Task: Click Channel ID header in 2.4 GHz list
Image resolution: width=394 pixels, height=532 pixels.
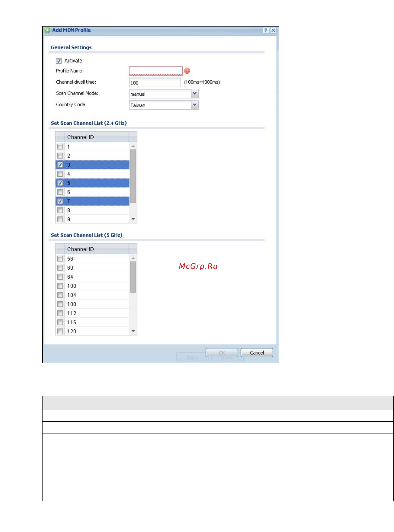Action: click(x=97, y=137)
